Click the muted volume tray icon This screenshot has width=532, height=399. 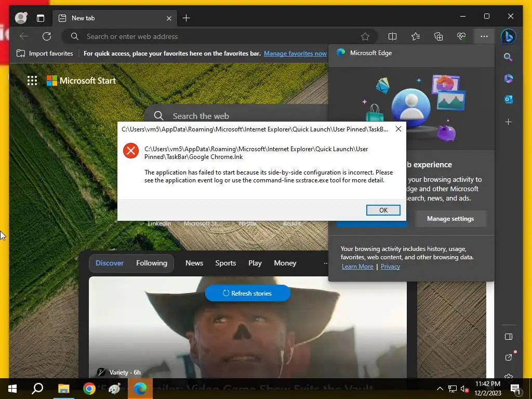(464, 389)
